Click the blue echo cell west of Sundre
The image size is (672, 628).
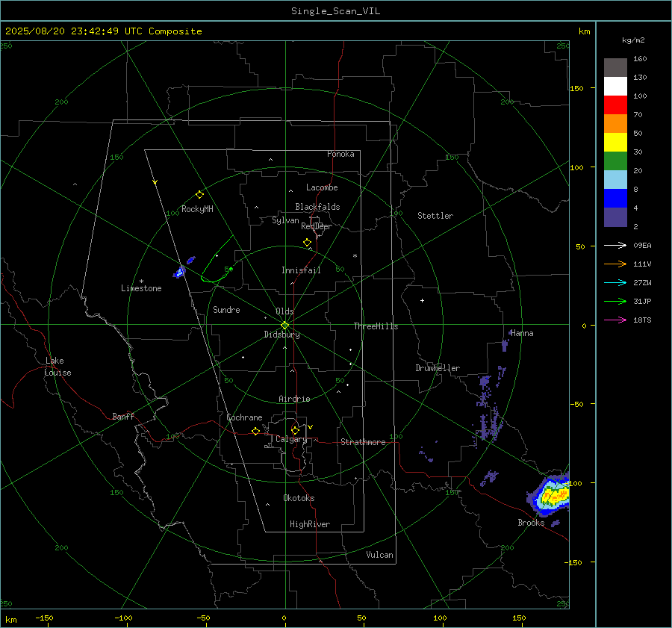click(x=180, y=272)
